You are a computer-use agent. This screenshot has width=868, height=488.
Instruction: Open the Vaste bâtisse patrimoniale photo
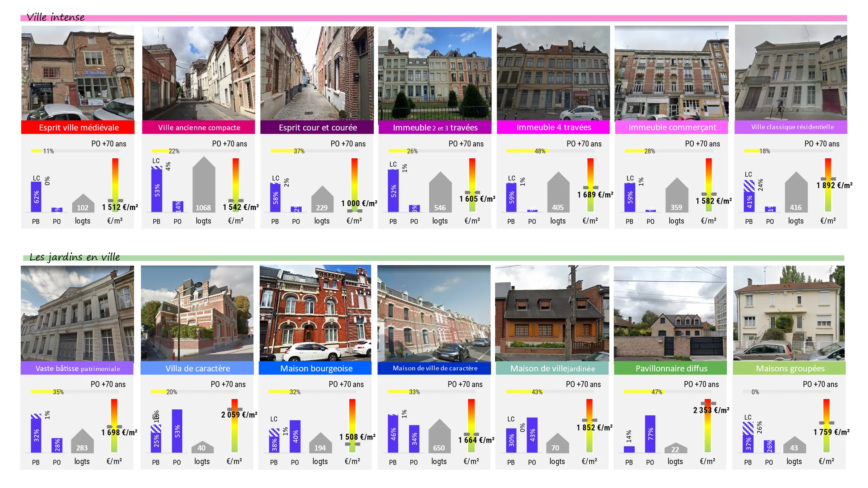click(77, 313)
